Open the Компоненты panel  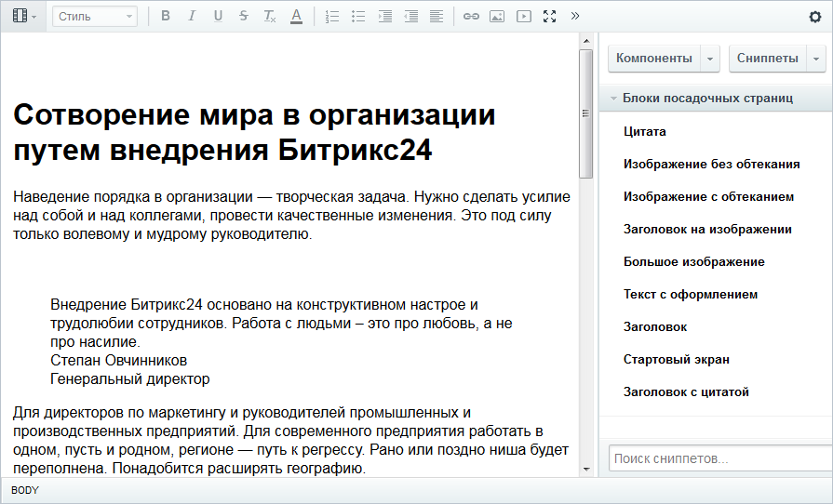pyautogui.click(x=654, y=59)
